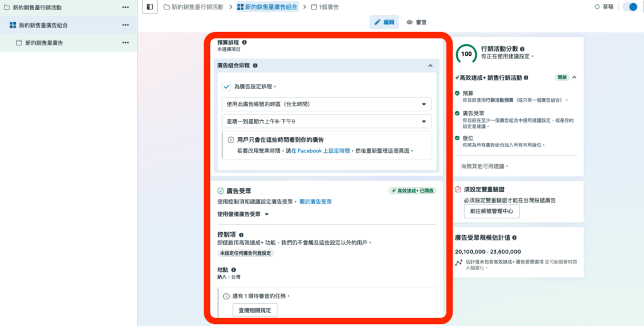The width and height of the screenshot is (644, 326).
Task: Click info icon next to 預算排程
Action: [245, 42]
